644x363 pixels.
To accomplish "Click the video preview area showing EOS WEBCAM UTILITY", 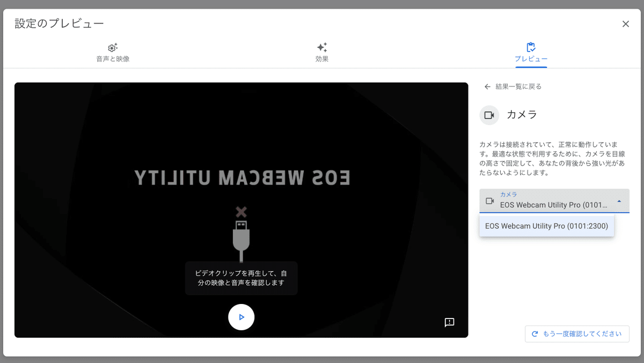I will pyautogui.click(x=241, y=210).
